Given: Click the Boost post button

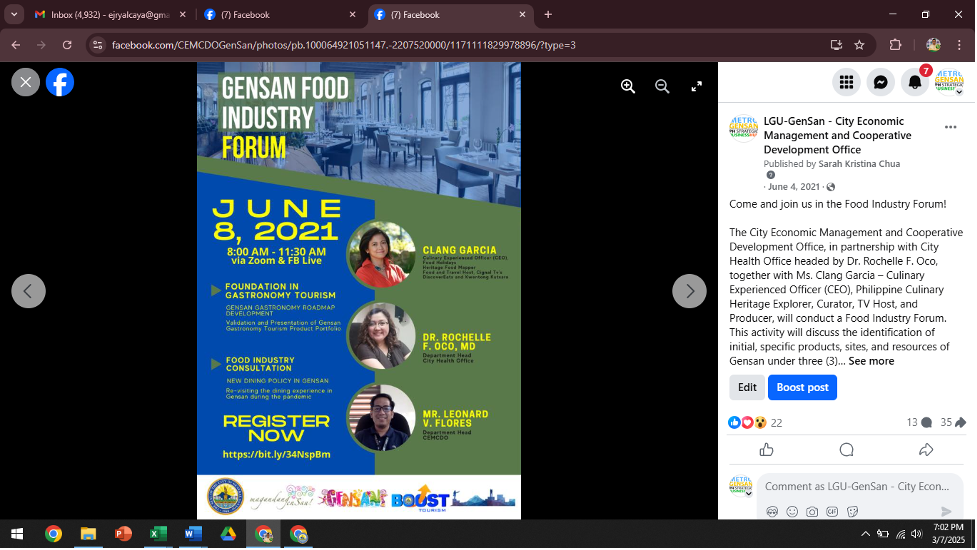Looking at the screenshot, I should [x=802, y=388].
